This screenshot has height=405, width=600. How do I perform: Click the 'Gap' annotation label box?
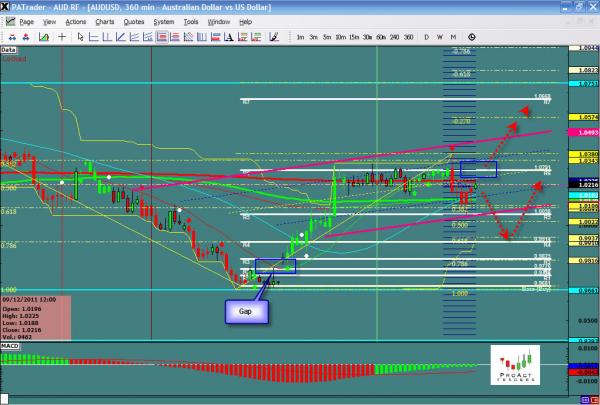(x=243, y=311)
